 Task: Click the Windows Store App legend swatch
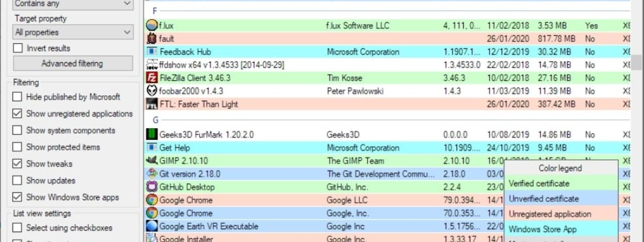(561, 229)
